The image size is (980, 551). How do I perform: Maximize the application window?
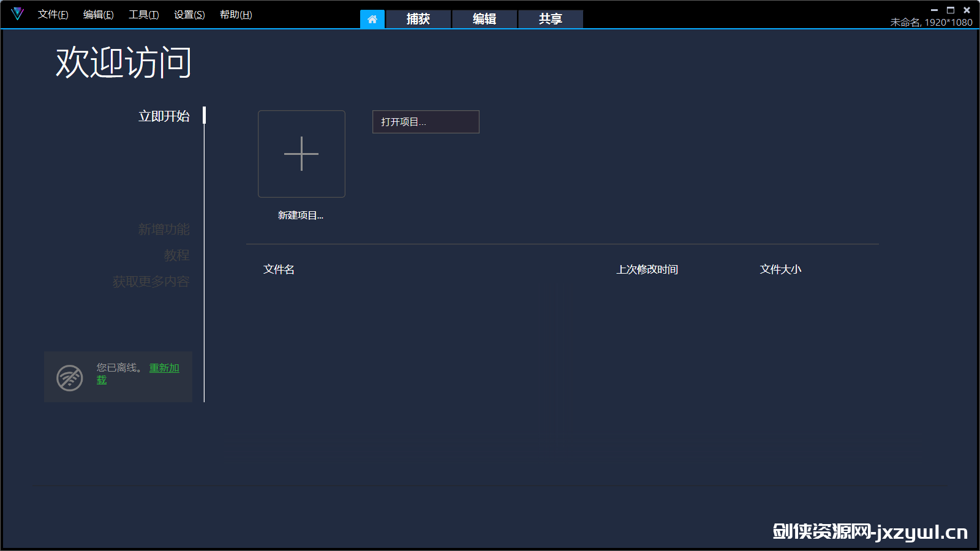tap(951, 10)
